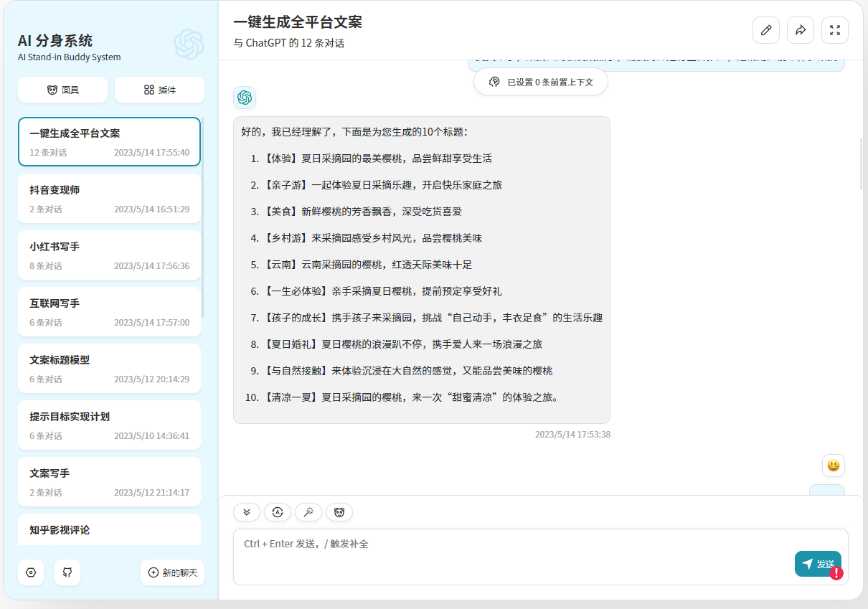
Task: Open the emoji face button near the chat
Action: tap(833, 466)
